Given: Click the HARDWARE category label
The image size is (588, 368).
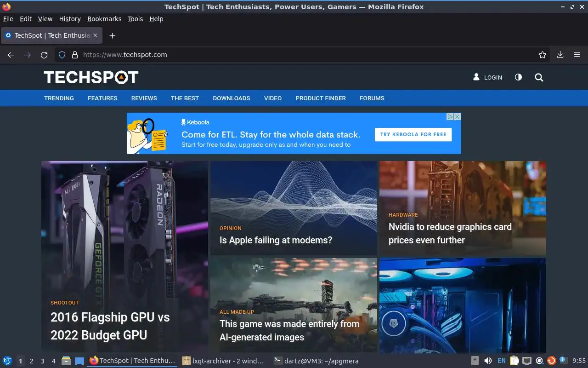Looking at the screenshot, I should [403, 215].
